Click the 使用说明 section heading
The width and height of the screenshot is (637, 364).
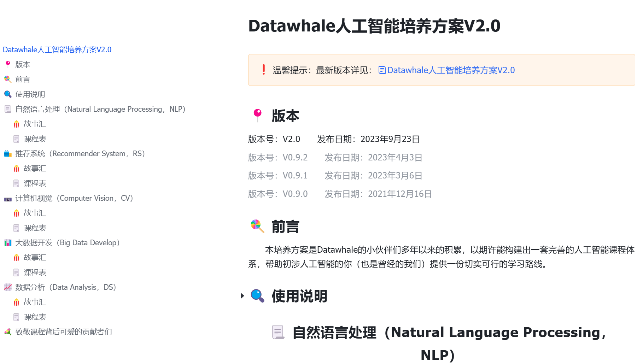(299, 296)
